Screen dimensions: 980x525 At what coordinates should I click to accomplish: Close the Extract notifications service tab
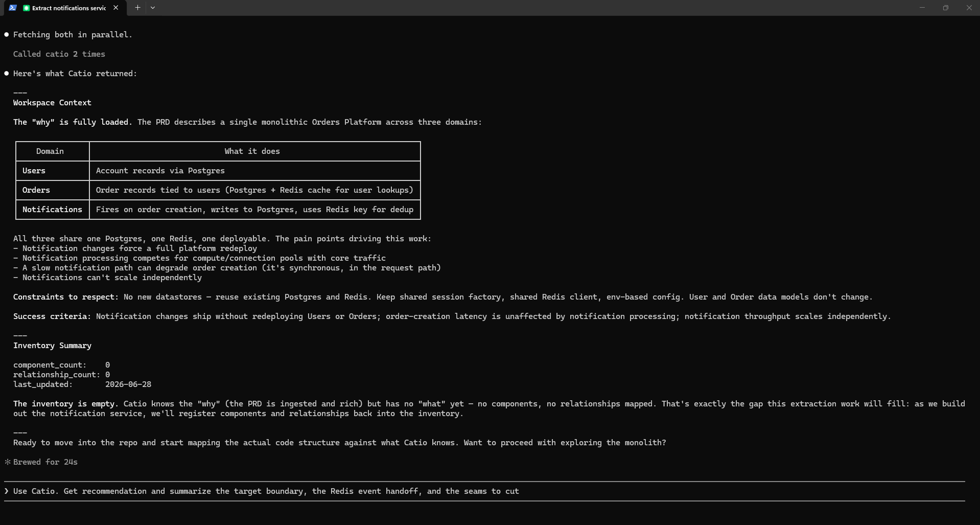click(x=116, y=8)
